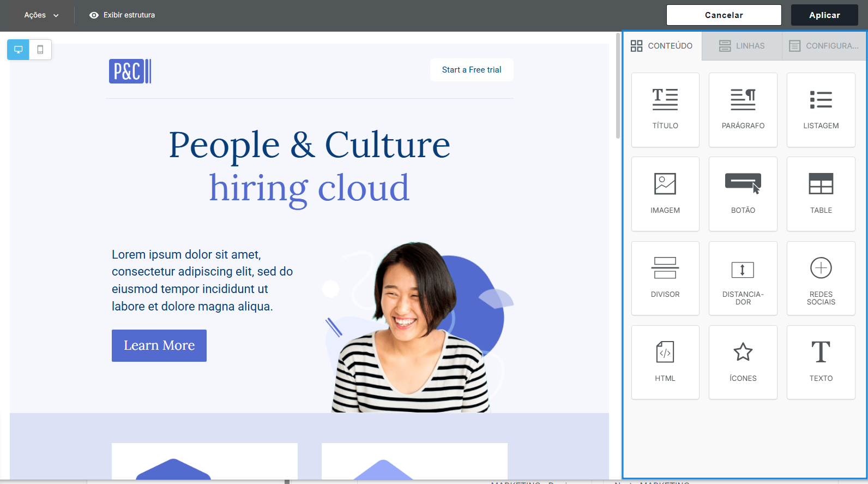The image size is (868, 484).
Task: Pick the Texto content block
Action: tap(821, 362)
